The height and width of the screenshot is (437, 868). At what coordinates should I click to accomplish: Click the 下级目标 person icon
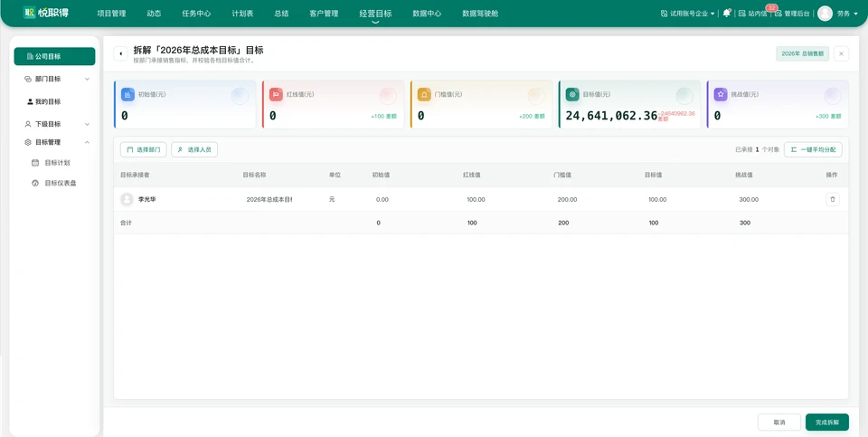(28, 124)
